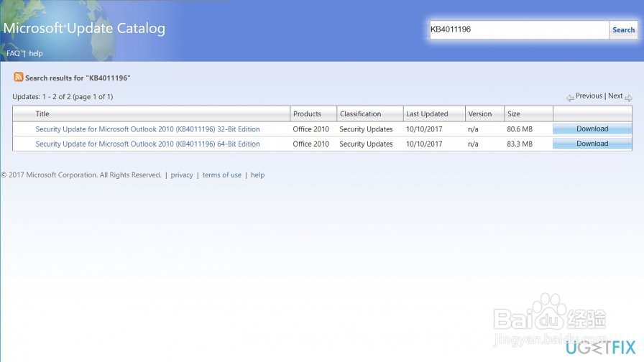Sort results by Version column
Screen dimensions: 644x362
point(479,113)
